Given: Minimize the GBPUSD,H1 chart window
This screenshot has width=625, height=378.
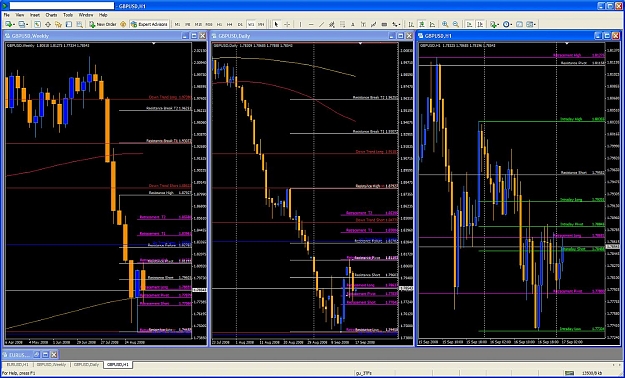Looking at the screenshot, I should tap(598, 36).
